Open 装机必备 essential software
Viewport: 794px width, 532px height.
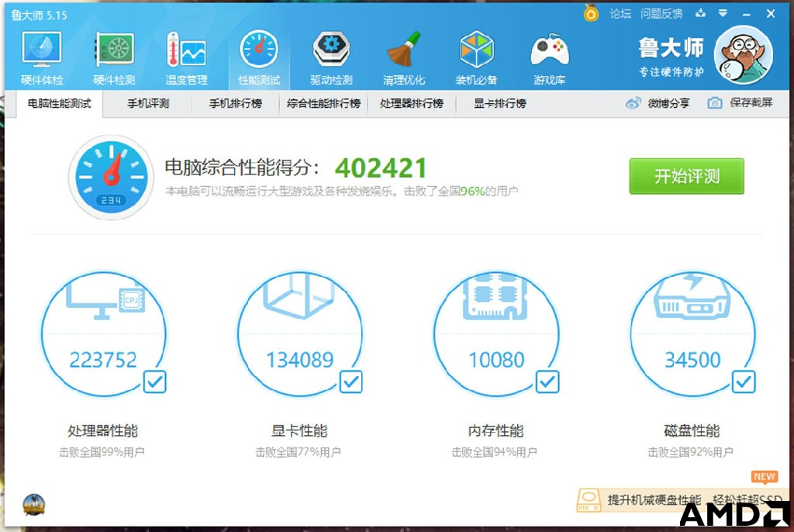pos(476,57)
